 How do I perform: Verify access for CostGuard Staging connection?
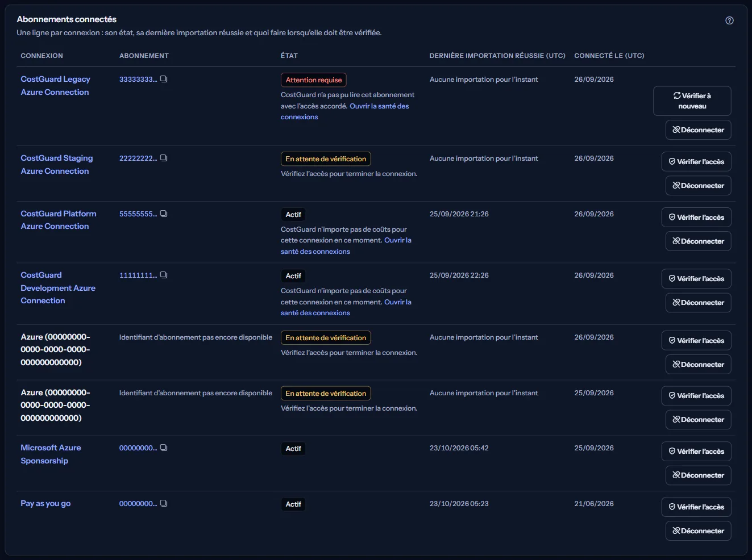pos(696,162)
